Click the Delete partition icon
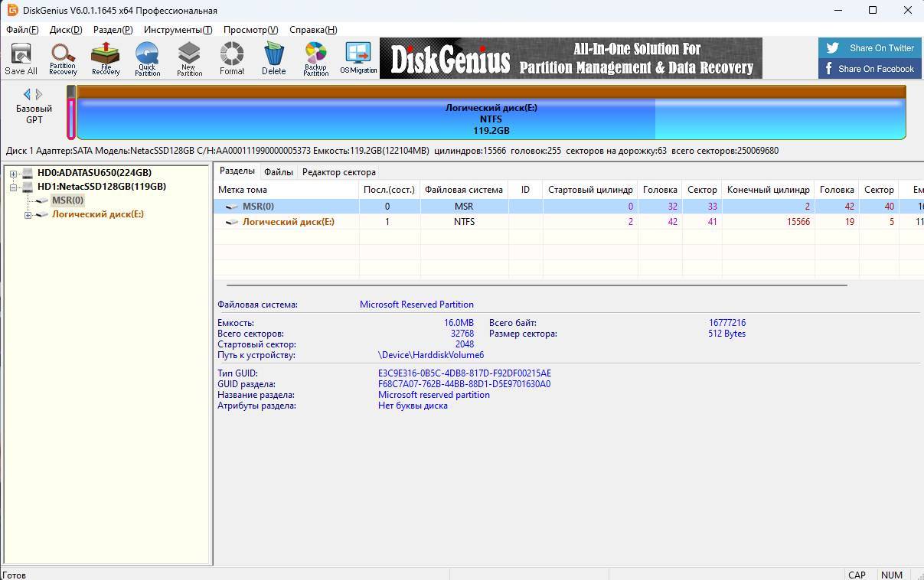The image size is (924, 580). point(273,58)
